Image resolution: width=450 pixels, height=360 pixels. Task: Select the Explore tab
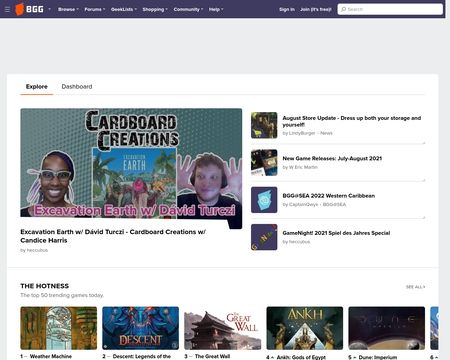pyautogui.click(x=37, y=87)
